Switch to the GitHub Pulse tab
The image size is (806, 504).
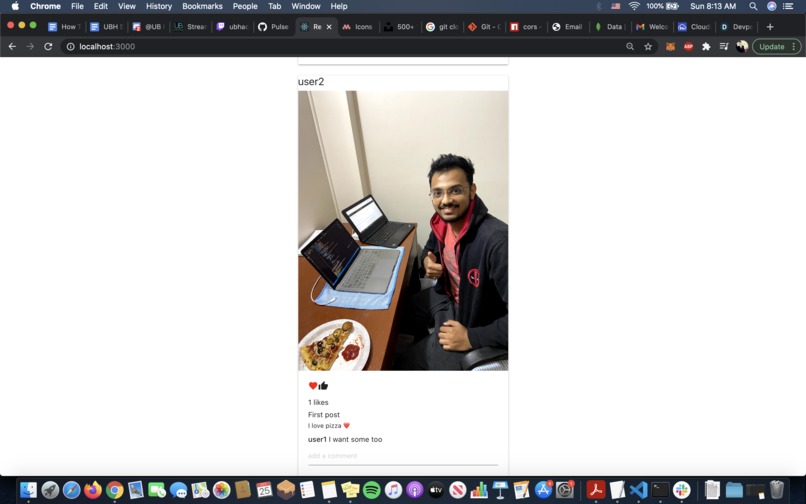274,27
